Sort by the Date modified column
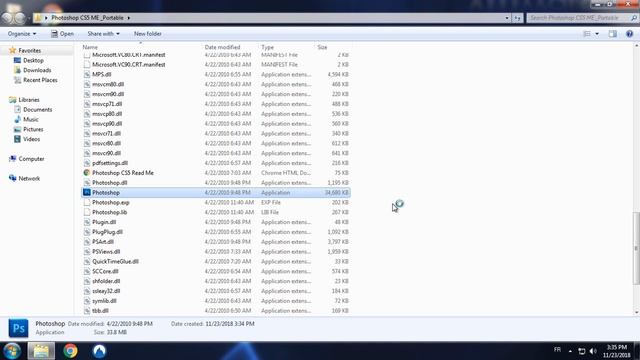This screenshot has height=360, width=640. click(x=222, y=47)
